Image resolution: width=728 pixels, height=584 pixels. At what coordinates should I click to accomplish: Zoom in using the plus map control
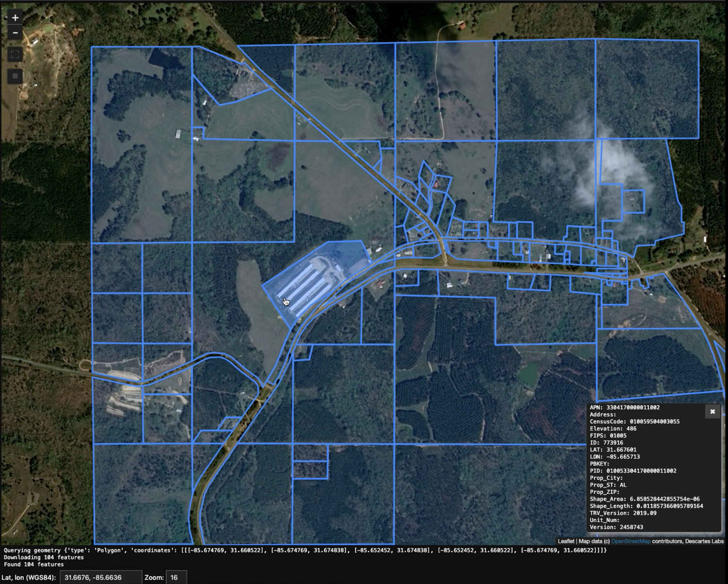(14, 18)
